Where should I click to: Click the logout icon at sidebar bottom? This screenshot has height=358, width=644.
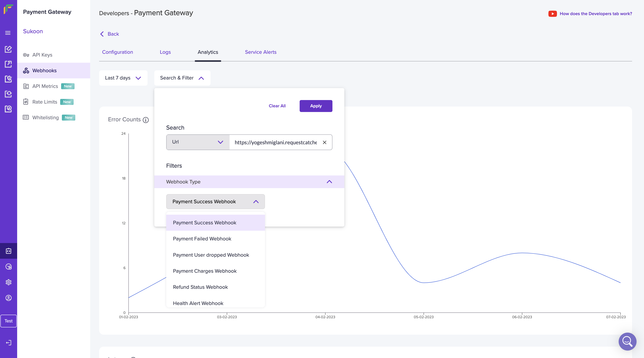[9, 343]
